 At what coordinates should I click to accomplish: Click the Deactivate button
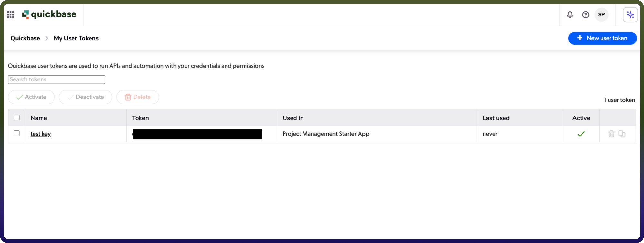click(85, 97)
